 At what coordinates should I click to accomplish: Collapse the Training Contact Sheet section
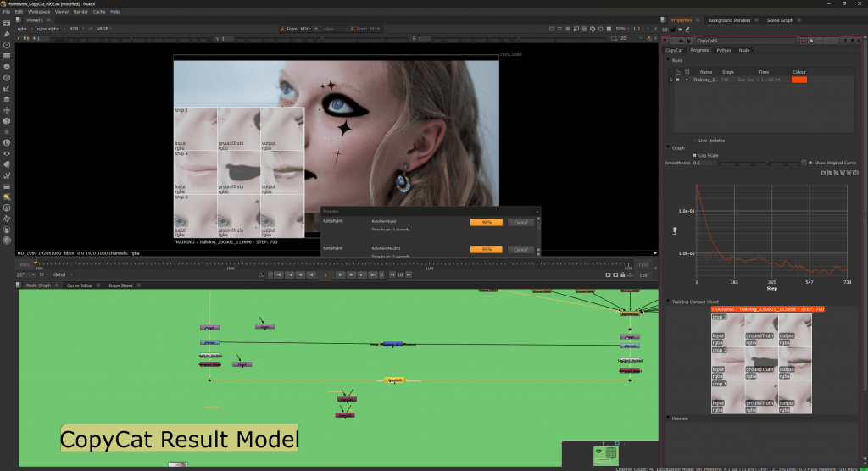(668, 302)
